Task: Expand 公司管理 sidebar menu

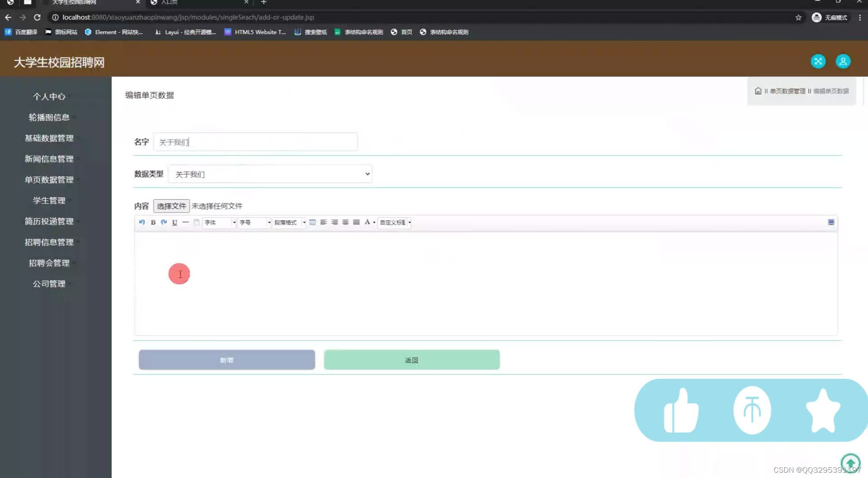Action: [x=49, y=284]
